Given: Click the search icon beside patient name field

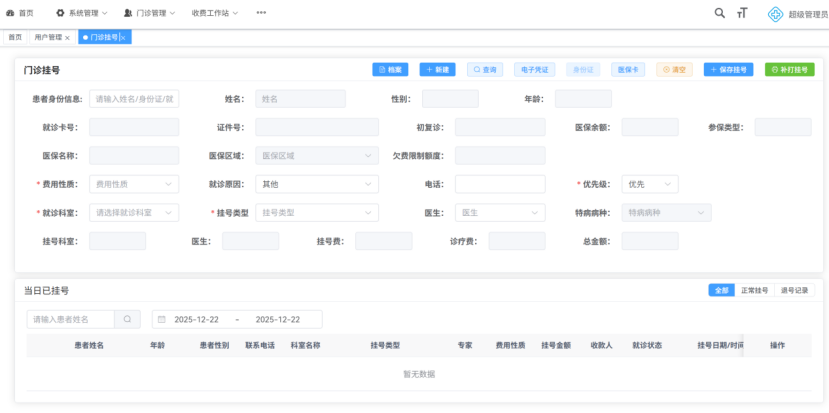Looking at the screenshot, I should coord(127,319).
